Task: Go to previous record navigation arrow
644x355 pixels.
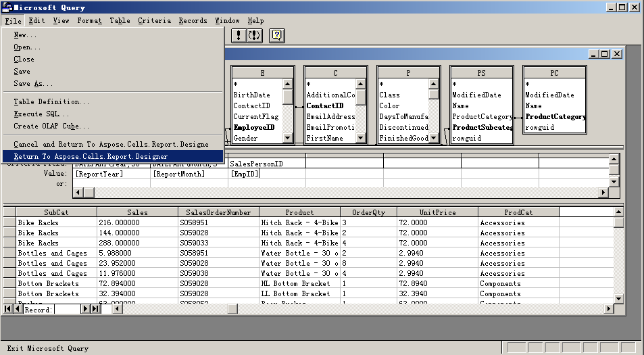Action: (18, 308)
